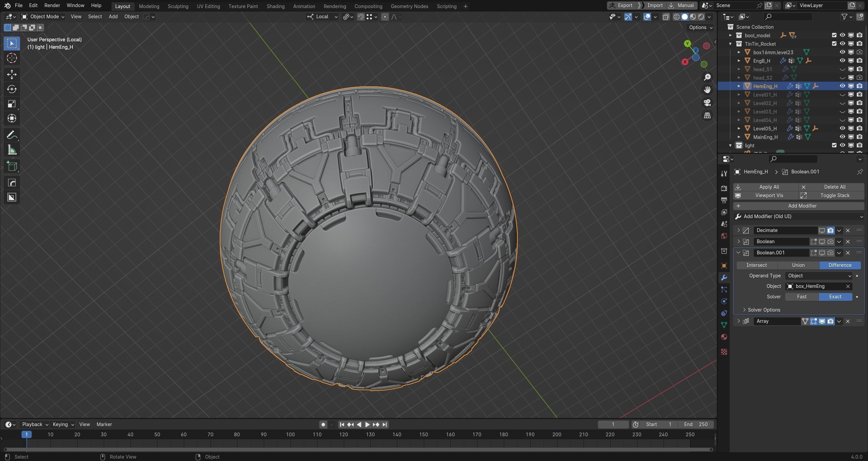Expand the Solver Options section
This screenshot has height=461, width=868.
[x=764, y=310]
